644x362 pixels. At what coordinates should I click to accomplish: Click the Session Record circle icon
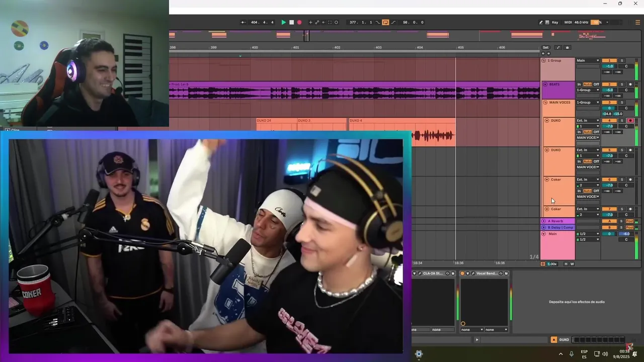(336, 22)
